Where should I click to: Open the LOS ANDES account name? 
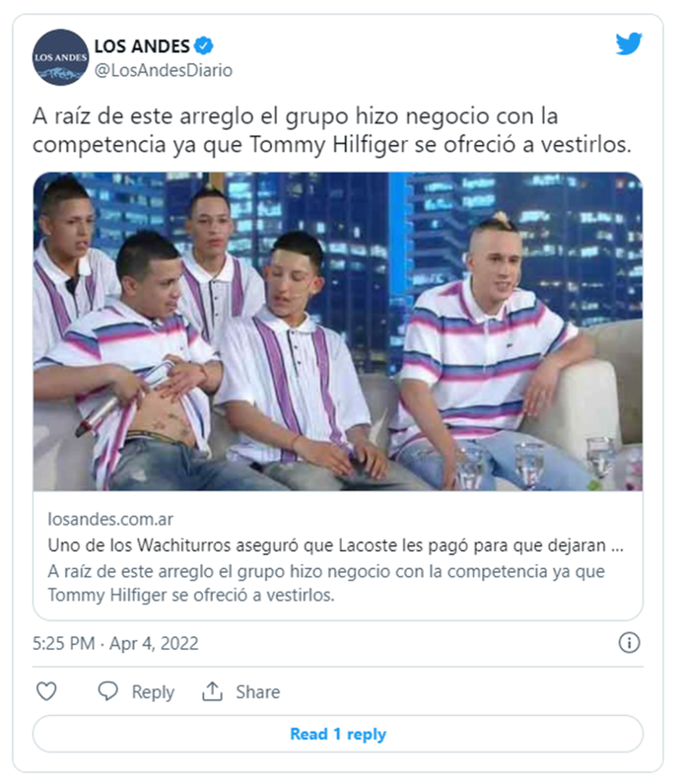(142, 46)
